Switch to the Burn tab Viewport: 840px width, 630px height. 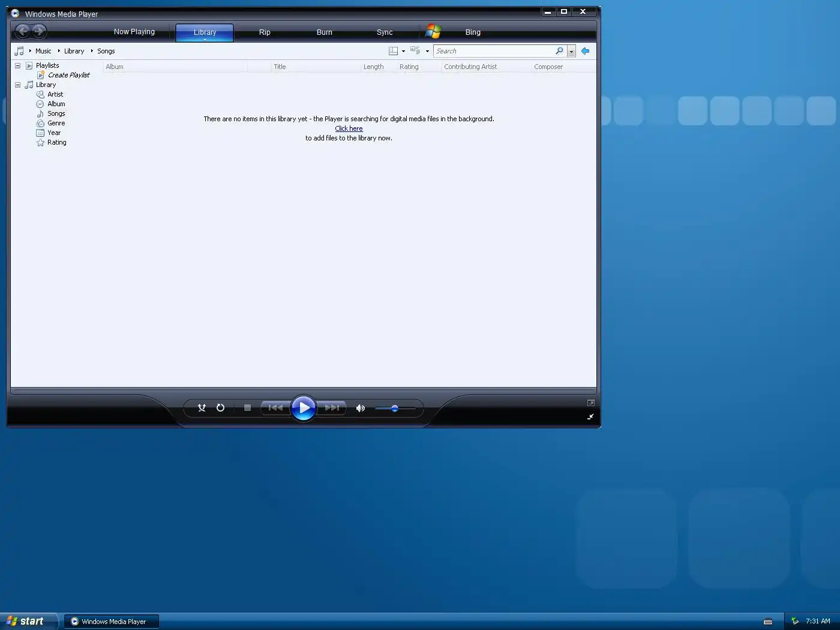click(x=325, y=32)
